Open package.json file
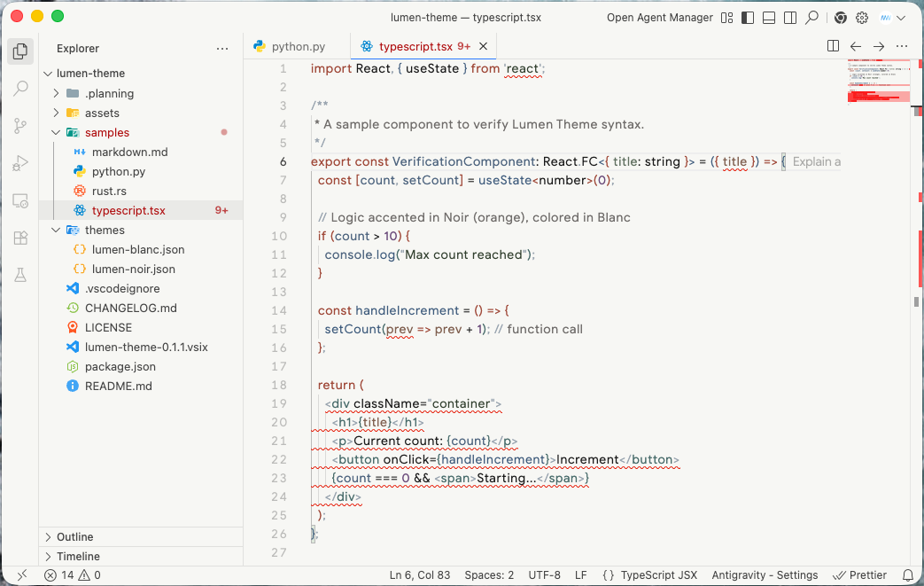The image size is (924, 586). 141,366
